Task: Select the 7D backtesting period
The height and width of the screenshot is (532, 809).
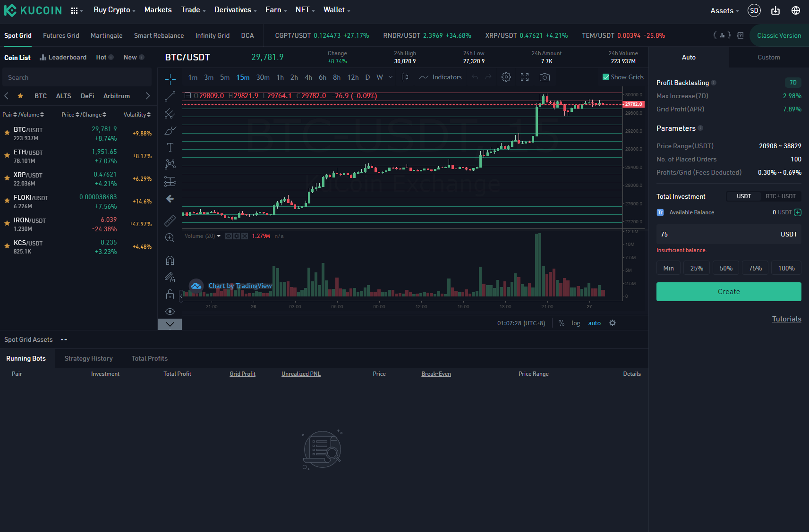Action: tap(793, 83)
